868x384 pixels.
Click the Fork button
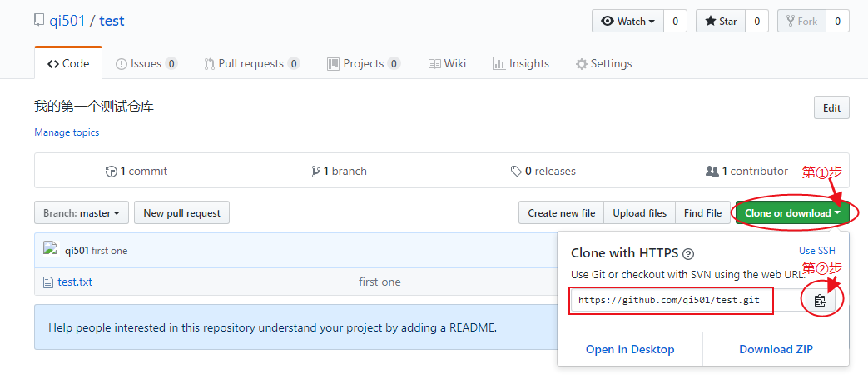coord(802,21)
